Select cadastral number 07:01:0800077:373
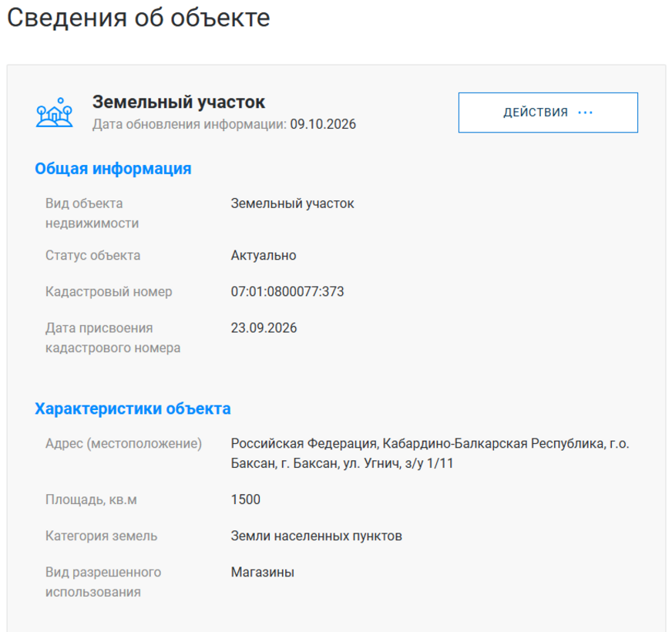672x632 pixels. tap(287, 291)
